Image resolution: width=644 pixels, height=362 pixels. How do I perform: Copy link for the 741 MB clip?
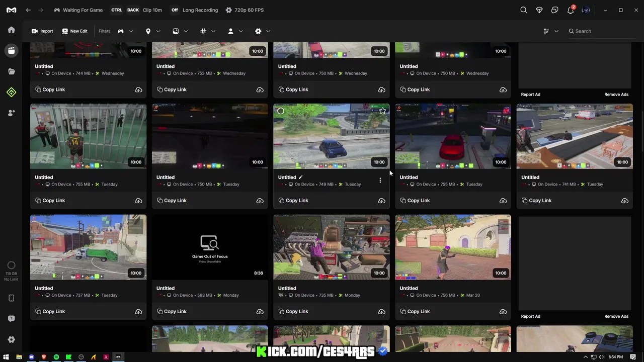click(x=536, y=201)
